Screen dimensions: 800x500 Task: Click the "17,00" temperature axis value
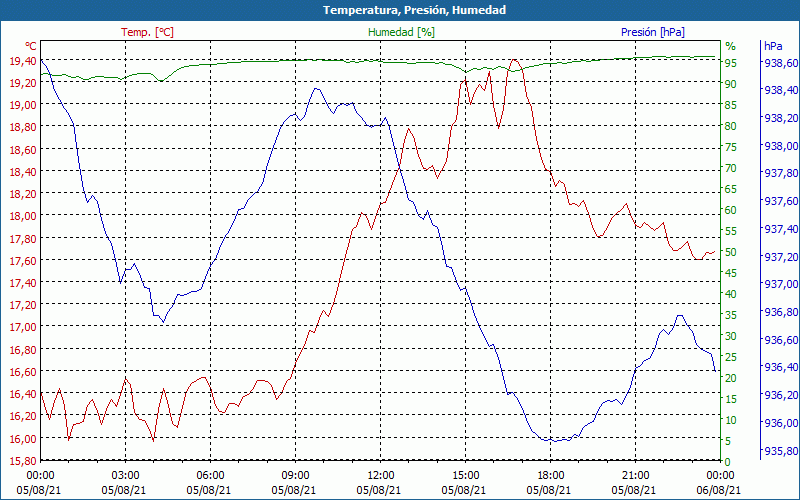[x=22, y=327]
